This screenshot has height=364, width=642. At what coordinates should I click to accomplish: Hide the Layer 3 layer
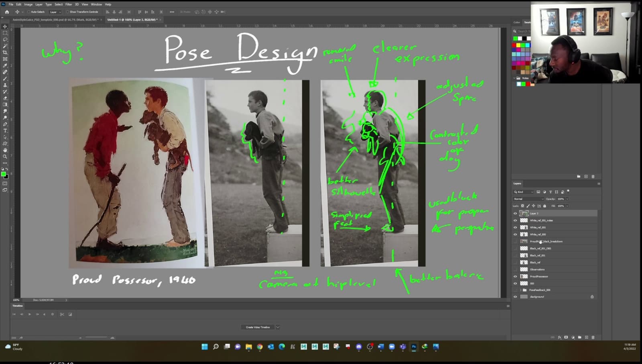coord(515,214)
